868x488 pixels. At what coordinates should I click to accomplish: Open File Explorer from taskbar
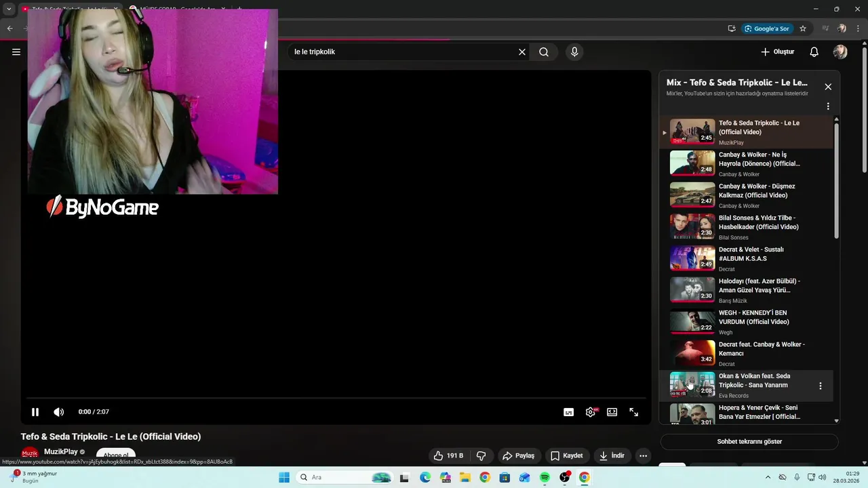[x=465, y=477]
